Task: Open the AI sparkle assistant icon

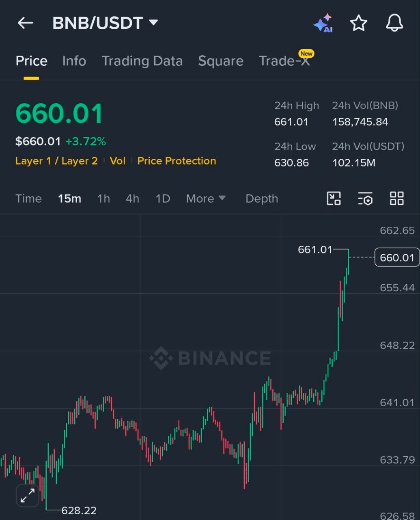Action: click(x=323, y=23)
